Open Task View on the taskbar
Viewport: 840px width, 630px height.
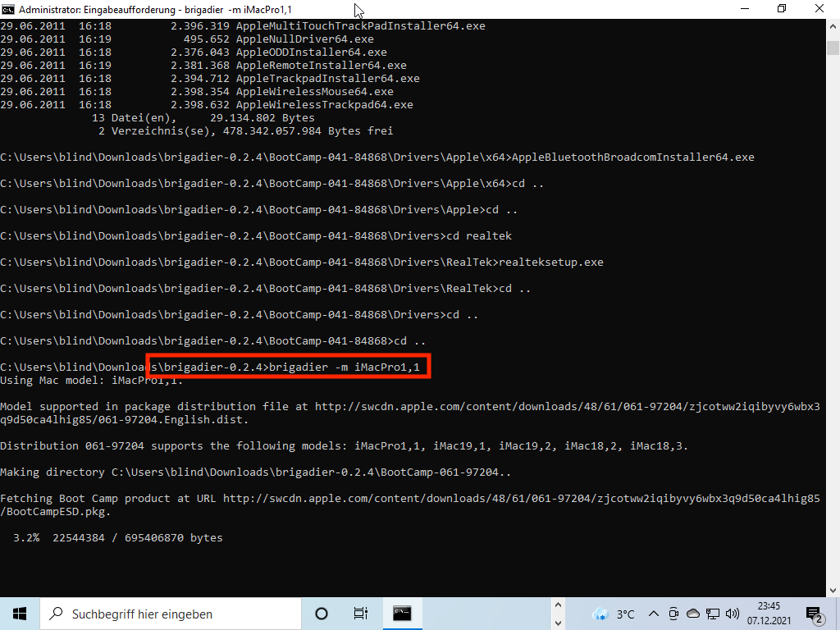[x=361, y=614]
